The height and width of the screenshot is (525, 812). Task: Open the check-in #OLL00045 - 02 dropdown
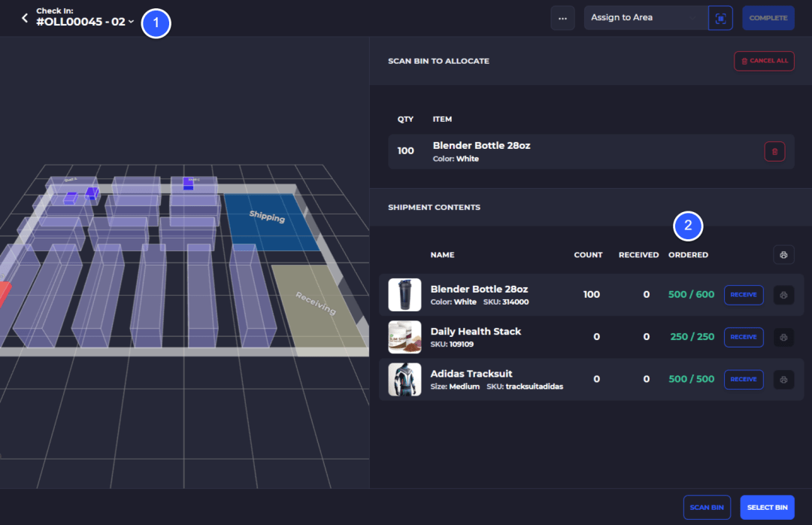(x=85, y=22)
